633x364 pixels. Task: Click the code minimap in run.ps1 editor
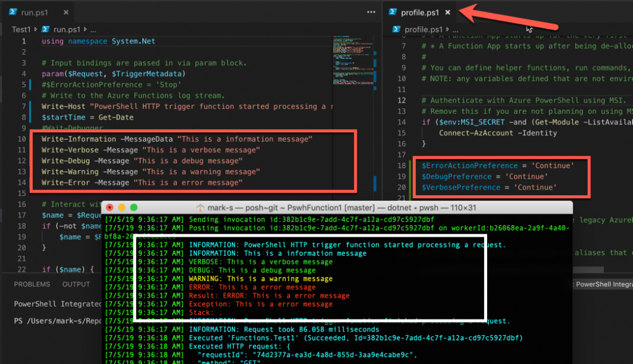pos(354,61)
